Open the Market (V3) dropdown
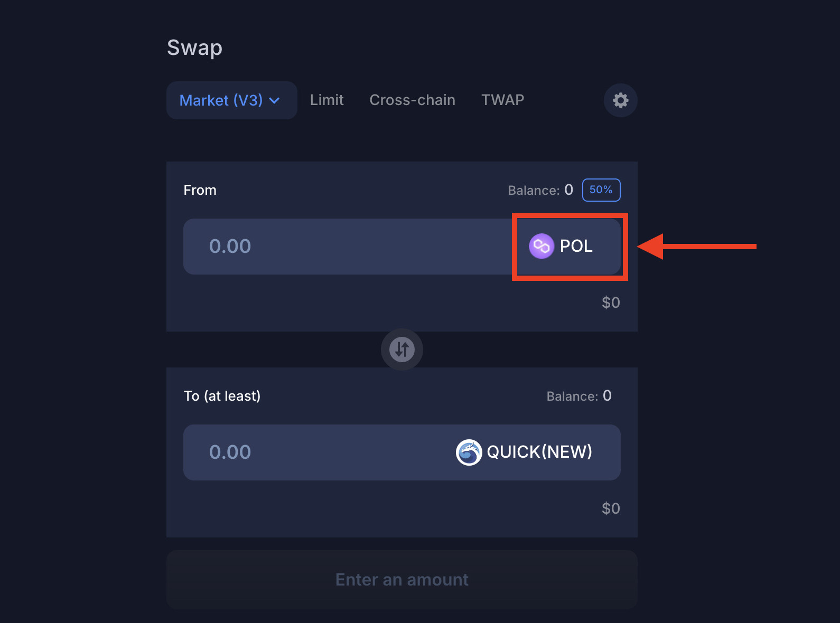840x623 pixels. click(231, 100)
